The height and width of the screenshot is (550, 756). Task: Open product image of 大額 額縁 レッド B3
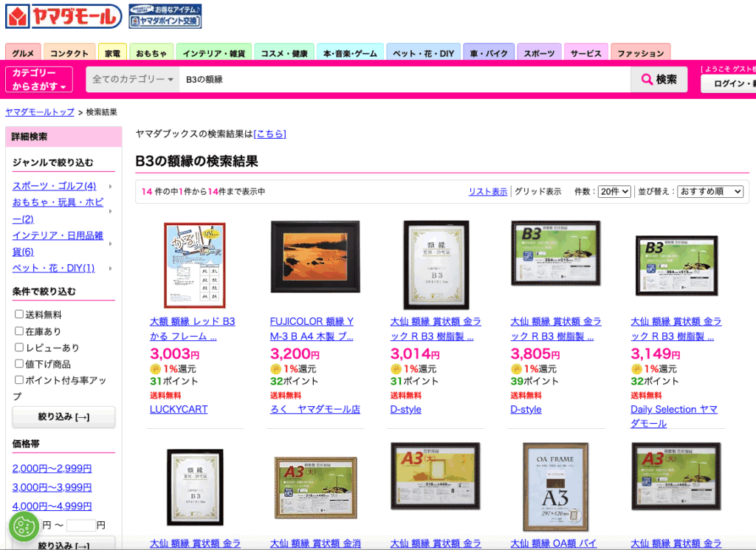[x=195, y=265]
